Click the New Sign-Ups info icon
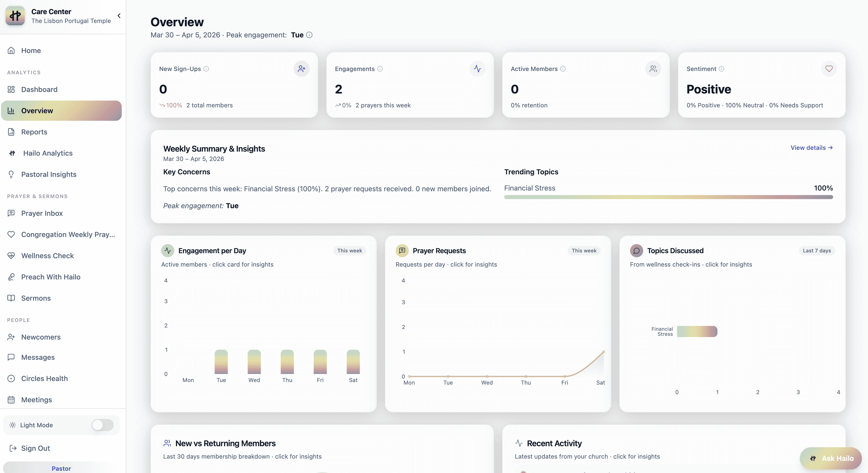868x473 pixels. (206, 69)
